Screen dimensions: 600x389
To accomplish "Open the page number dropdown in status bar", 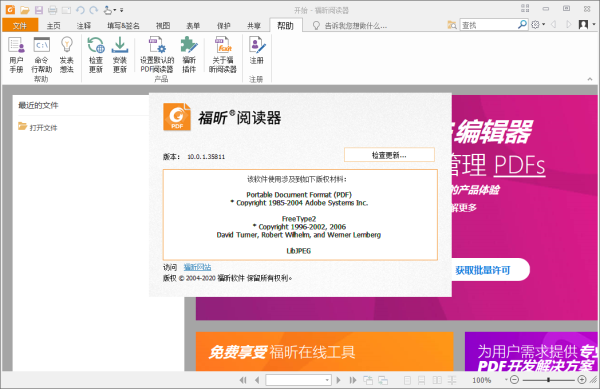I will coord(327,380).
